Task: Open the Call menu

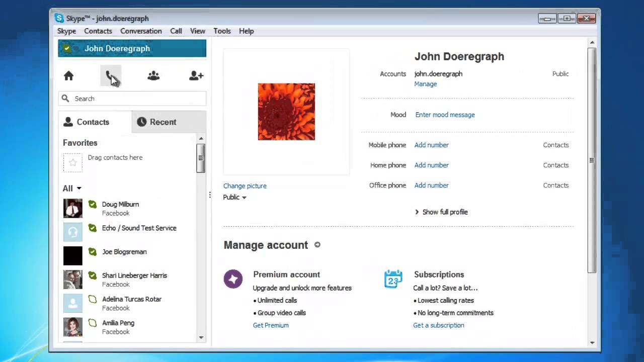Action: pos(176,31)
